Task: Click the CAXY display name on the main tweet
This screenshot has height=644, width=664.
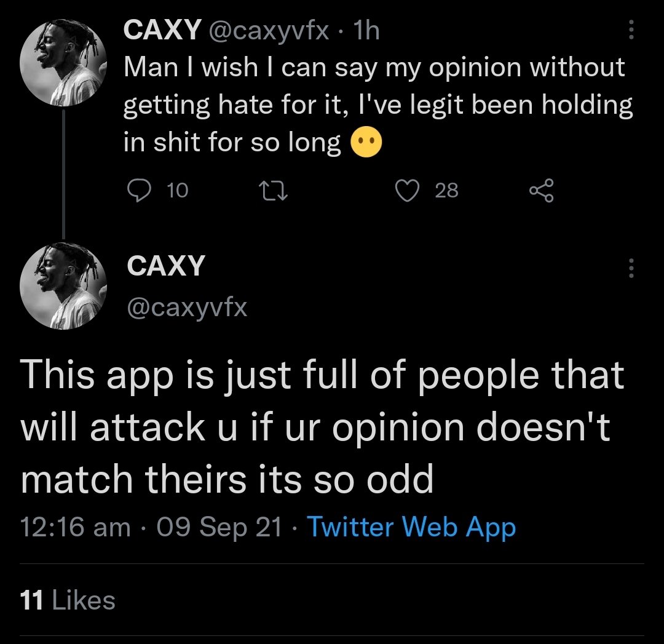Action: point(165,266)
